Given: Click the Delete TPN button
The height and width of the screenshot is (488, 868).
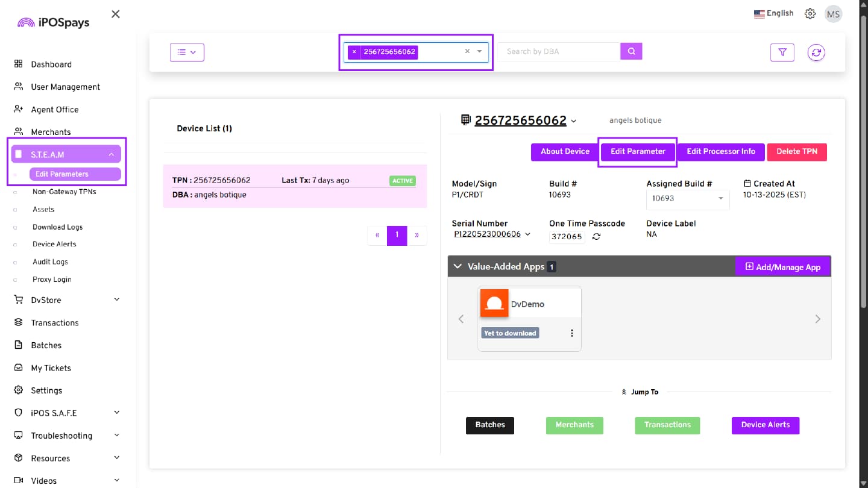Looking at the screenshot, I should click(x=796, y=152).
